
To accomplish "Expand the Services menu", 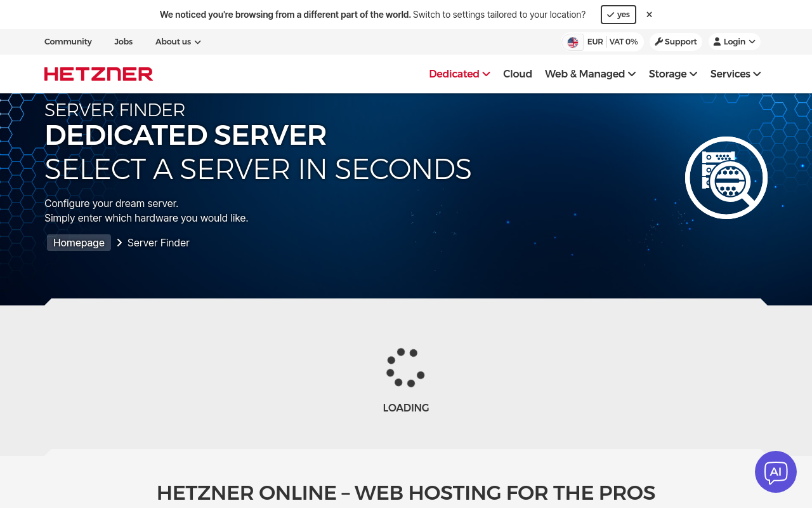I will [735, 74].
